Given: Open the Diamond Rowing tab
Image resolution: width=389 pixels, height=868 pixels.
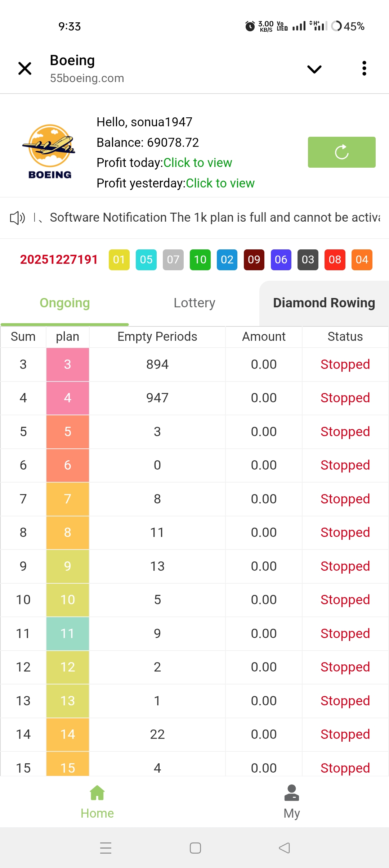Looking at the screenshot, I should click(x=324, y=303).
